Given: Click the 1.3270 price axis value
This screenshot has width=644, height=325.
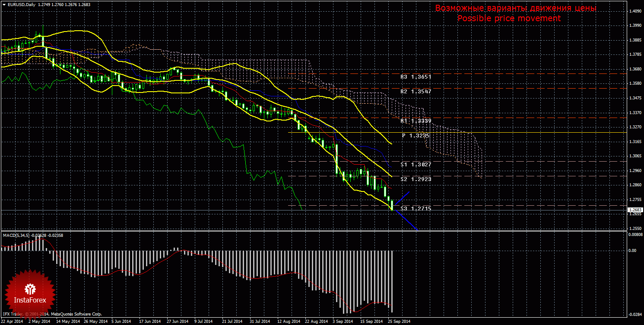Looking at the screenshot, I should point(634,127).
